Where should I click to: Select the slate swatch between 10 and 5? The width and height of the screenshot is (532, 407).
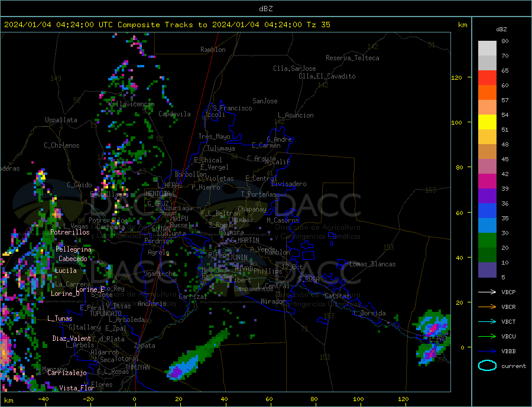pos(487,270)
